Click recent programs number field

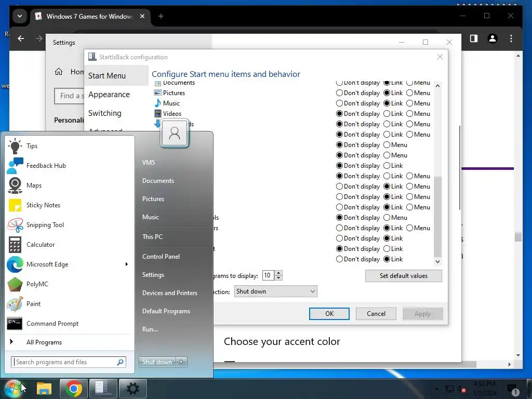click(268, 275)
